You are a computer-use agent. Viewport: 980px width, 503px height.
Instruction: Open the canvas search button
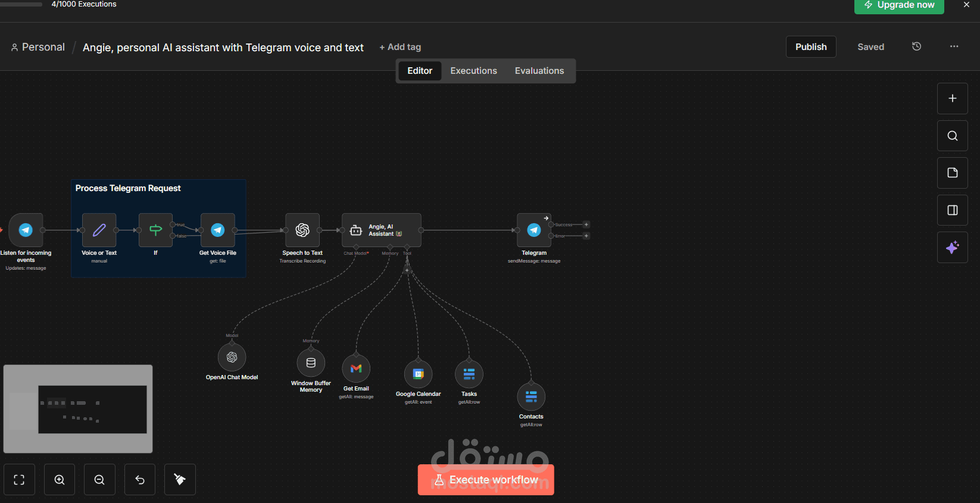[953, 136]
